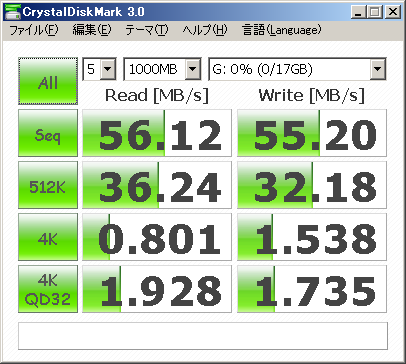The image size is (406, 364).
Task: Close the CrystalDiskMark window
Action: [x=393, y=12]
